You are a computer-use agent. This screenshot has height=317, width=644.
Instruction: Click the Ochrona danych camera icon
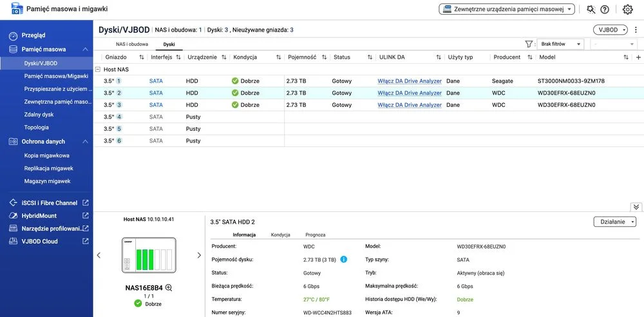[x=14, y=142]
